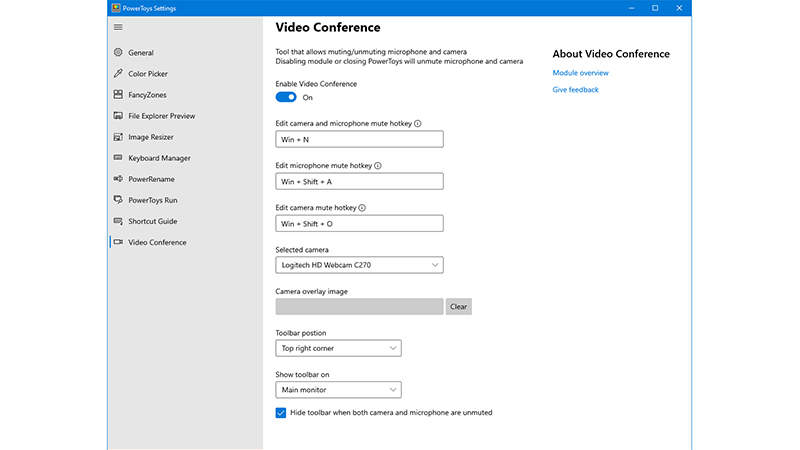Select Video Conference in sidebar
This screenshot has height=450, width=800.
click(157, 242)
